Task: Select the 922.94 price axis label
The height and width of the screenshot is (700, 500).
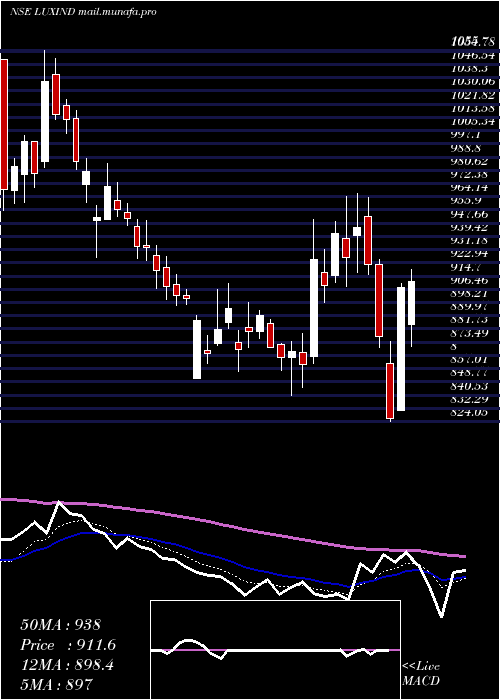Action: [x=470, y=254]
